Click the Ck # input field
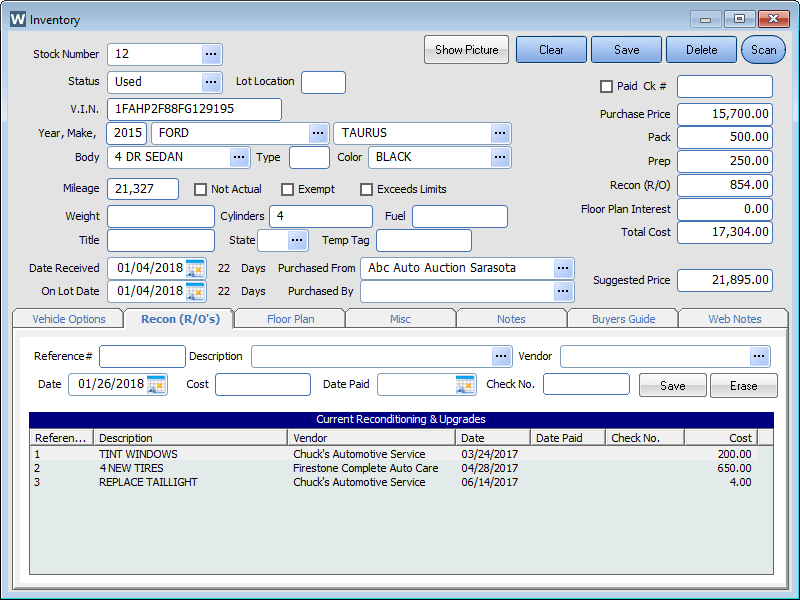 [724, 86]
